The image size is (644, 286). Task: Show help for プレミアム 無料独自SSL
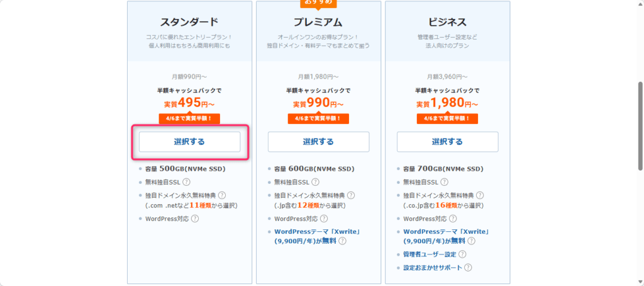[x=316, y=182]
